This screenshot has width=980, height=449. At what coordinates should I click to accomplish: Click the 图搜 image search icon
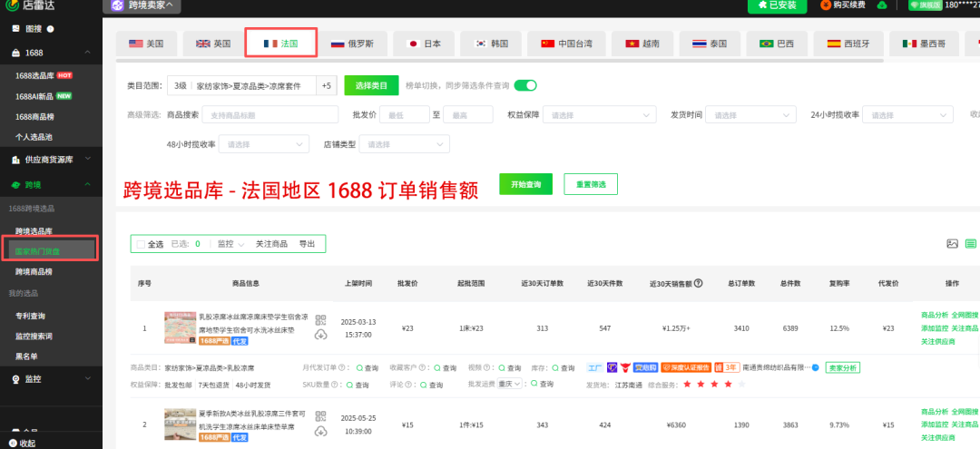coord(15,29)
